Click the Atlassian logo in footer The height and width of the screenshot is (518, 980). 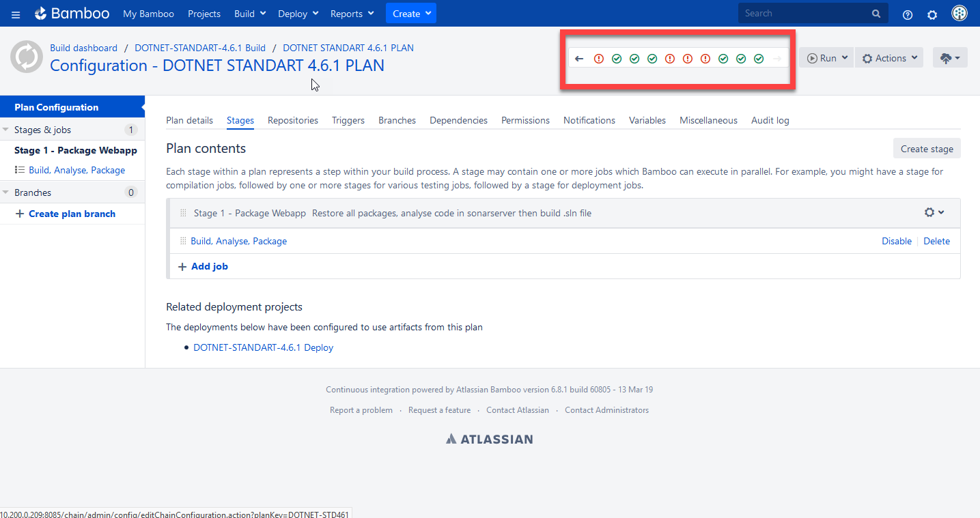point(490,439)
